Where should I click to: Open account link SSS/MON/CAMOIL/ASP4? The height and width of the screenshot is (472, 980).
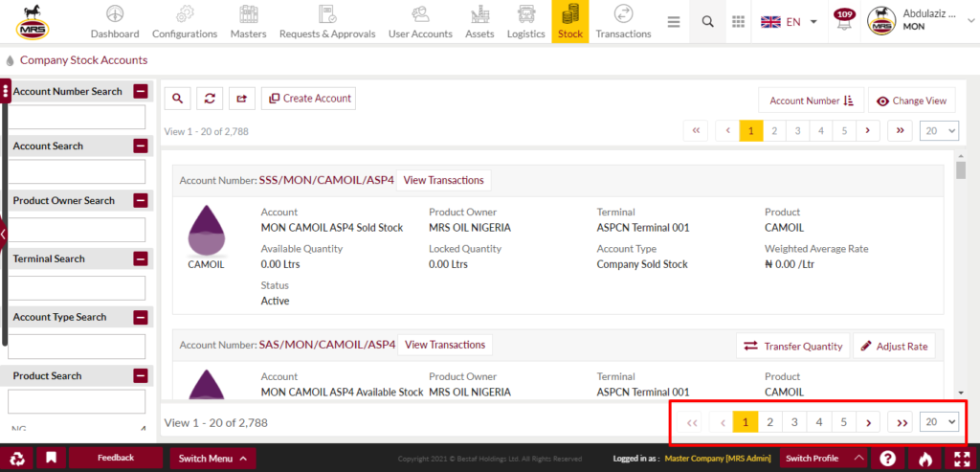coord(326,180)
